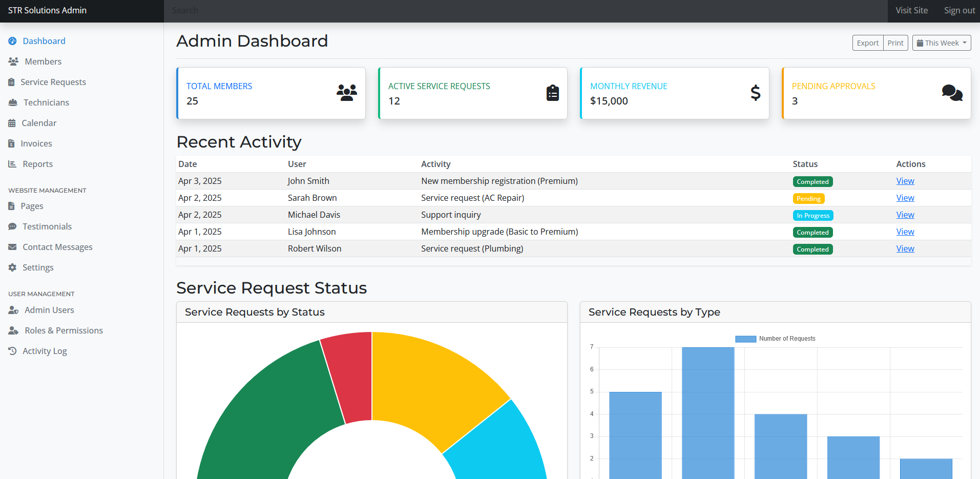This screenshot has height=479, width=980.
Task: Select the Pending badge on Sarah Brown's request
Action: click(808, 198)
